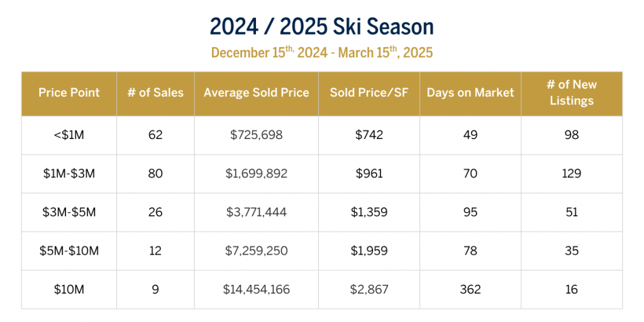Select the Sold Price/SF column header

point(369,93)
